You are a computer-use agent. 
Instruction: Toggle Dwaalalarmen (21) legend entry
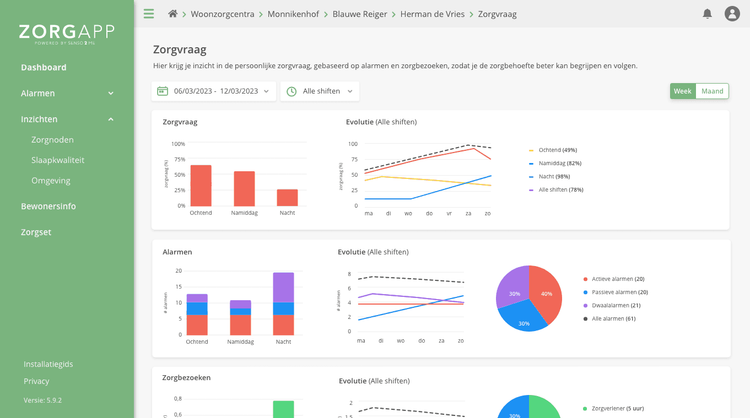pos(612,306)
